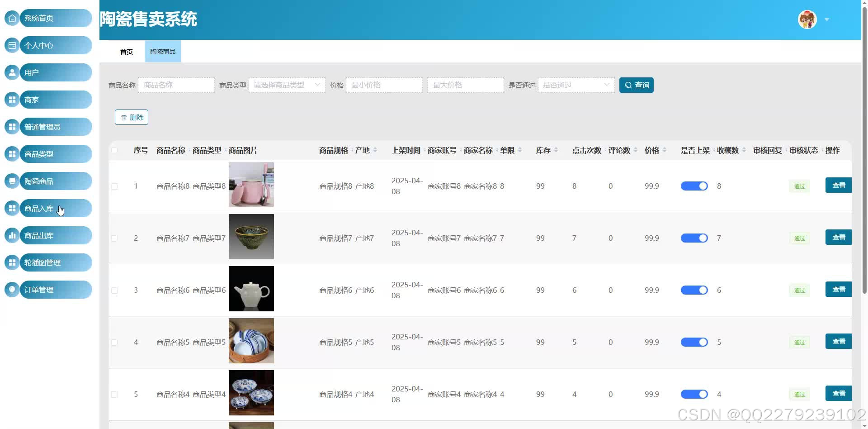Screen dimensions: 868x429
Task: Open the 商品类型 filter dropdown
Action: pyautogui.click(x=287, y=85)
